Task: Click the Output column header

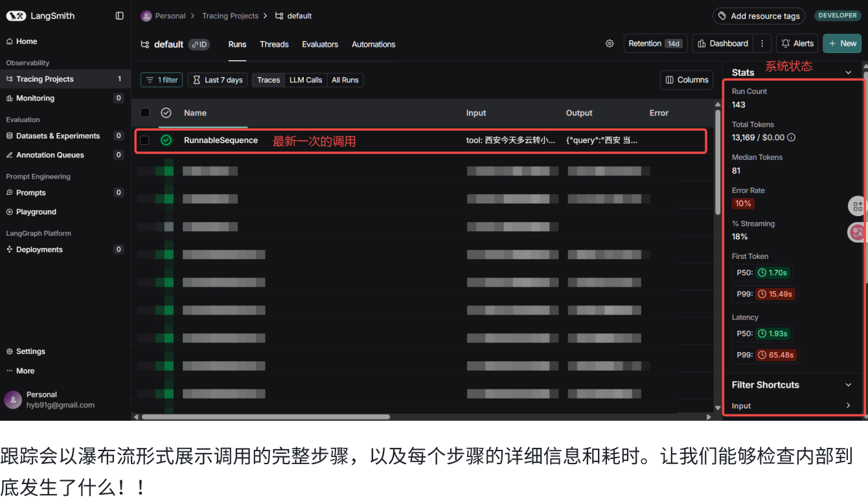Action: click(579, 113)
